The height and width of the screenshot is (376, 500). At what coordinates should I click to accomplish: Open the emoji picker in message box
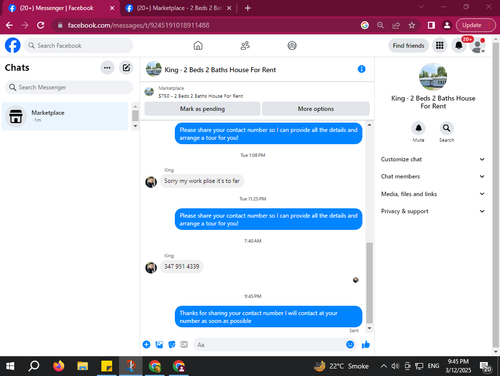pos(350,344)
